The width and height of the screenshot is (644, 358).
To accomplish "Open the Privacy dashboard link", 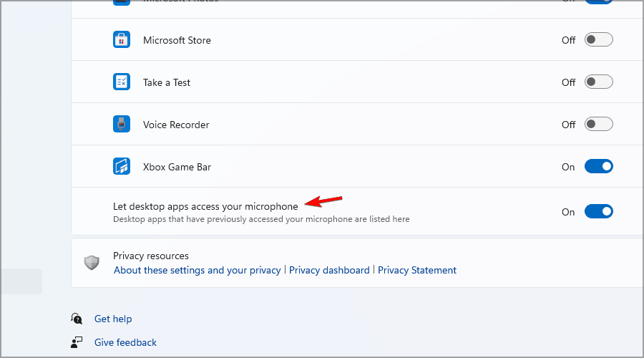I will [329, 270].
